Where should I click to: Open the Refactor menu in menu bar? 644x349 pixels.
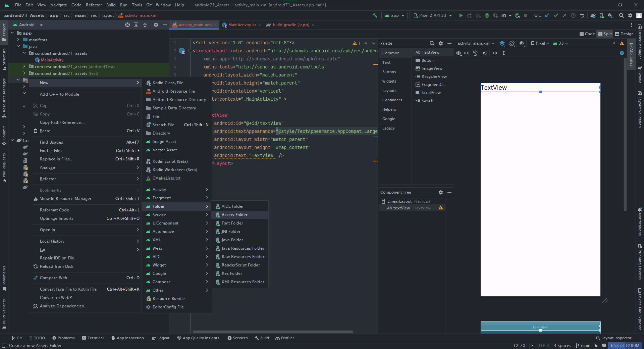point(94,5)
